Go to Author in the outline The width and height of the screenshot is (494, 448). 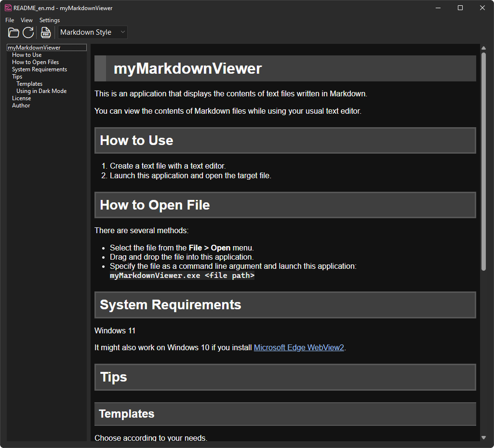[x=21, y=105]
